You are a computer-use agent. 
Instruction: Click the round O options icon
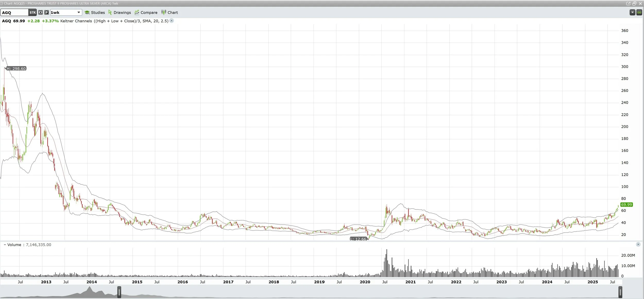click(x=40, y=12)
